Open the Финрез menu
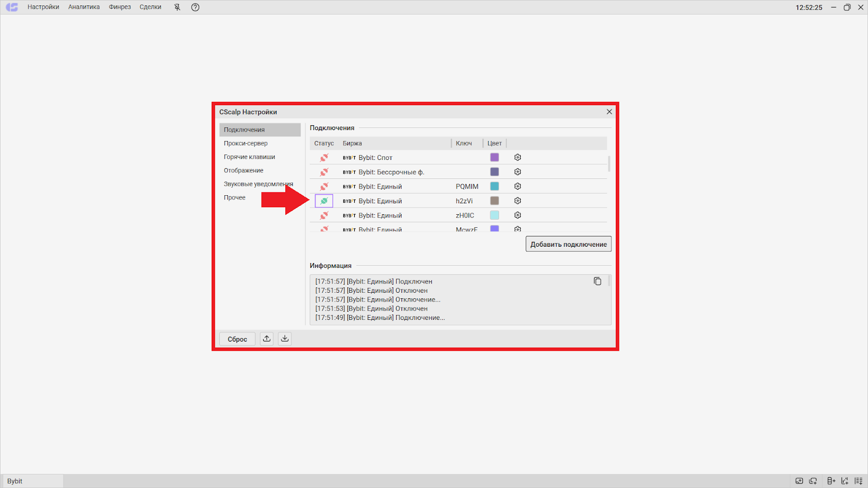Screen dimensions: 868x488 120,7
